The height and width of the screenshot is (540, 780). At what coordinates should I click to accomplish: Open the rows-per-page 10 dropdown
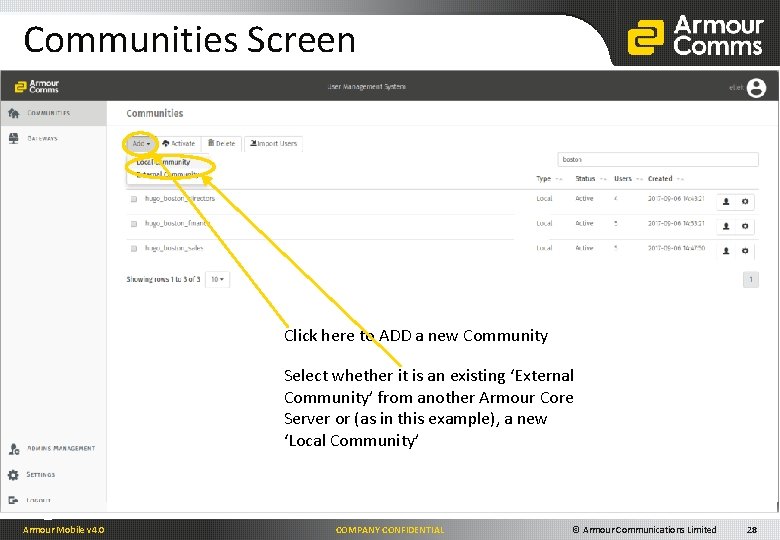click(217, 279)
